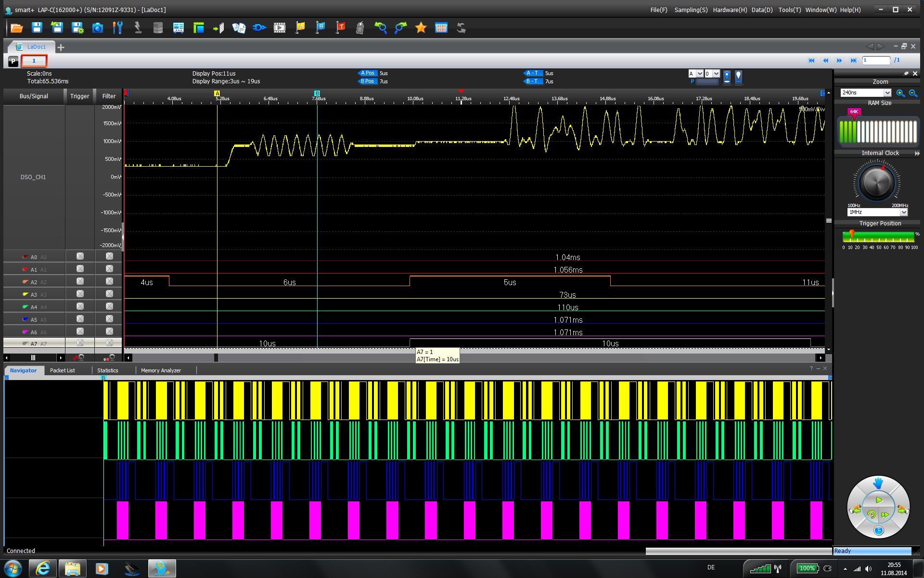Capture a screenshot with the camera icon
Image resolution: width=924 pixels, height=578 pixels.
tap(98, 28)
